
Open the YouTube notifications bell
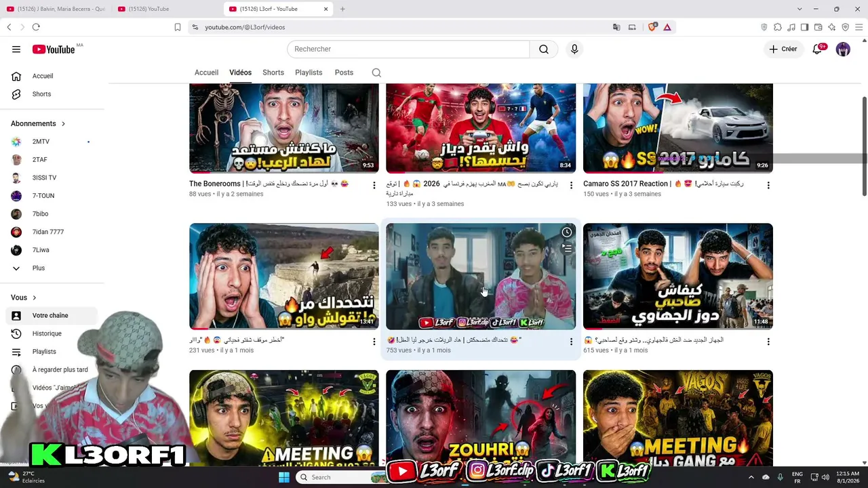[818, 49]
